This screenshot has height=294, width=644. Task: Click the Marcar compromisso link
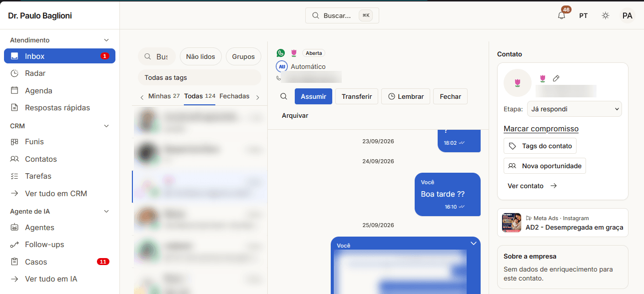click(x=541, y=129)
